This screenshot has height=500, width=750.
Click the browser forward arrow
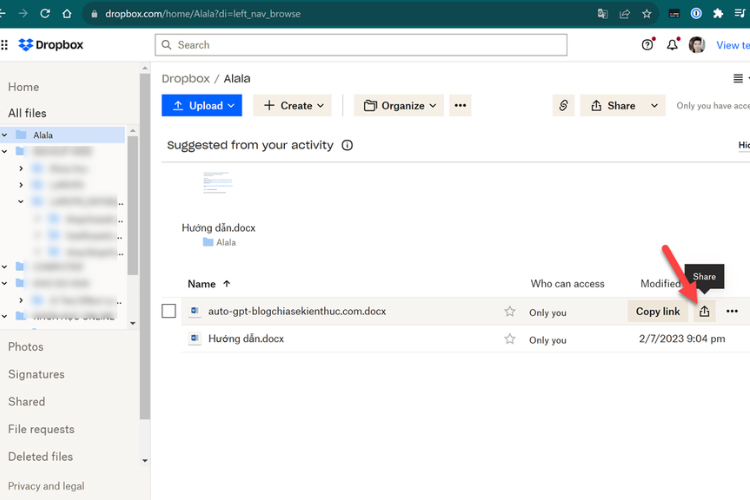click(x=23, y=13)
